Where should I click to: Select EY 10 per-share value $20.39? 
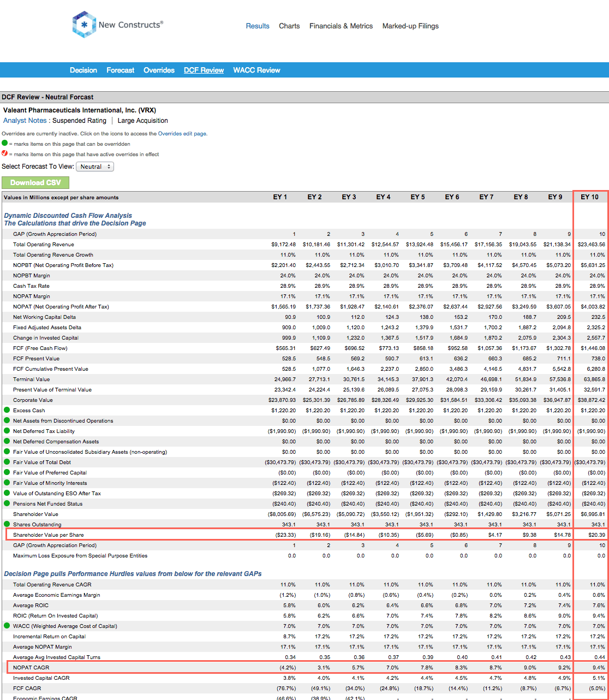click(x=596, y=535)
